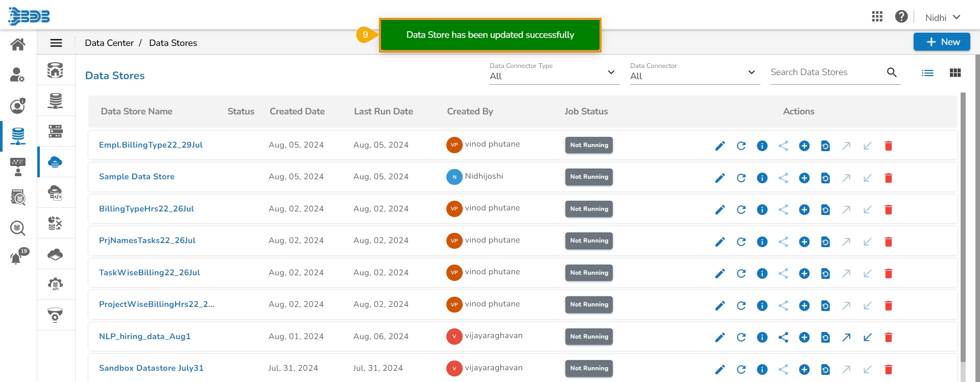This screenshot has width=980, height=382.
Task: Open the Sample Data Store link
Action: [x=137, y=177]
